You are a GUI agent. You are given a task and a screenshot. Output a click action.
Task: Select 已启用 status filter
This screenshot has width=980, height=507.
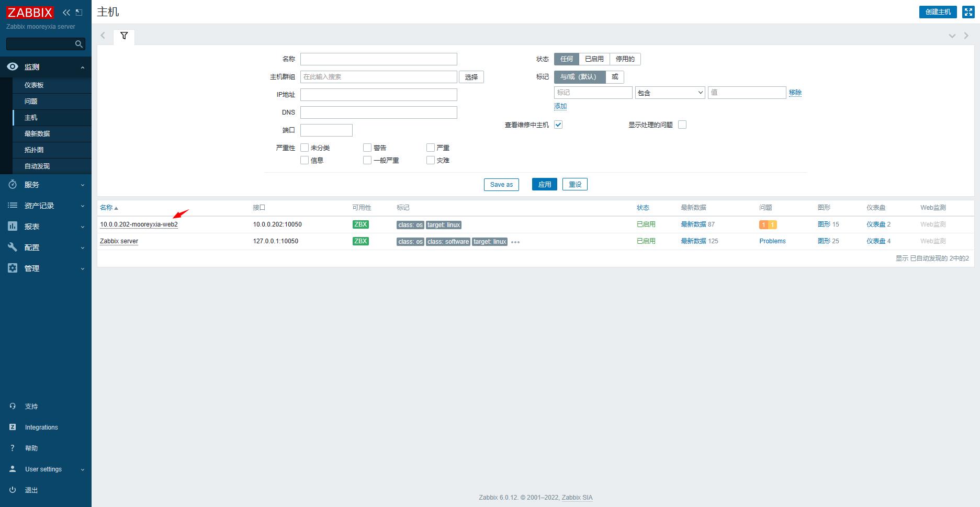click(x=594, y=59)
